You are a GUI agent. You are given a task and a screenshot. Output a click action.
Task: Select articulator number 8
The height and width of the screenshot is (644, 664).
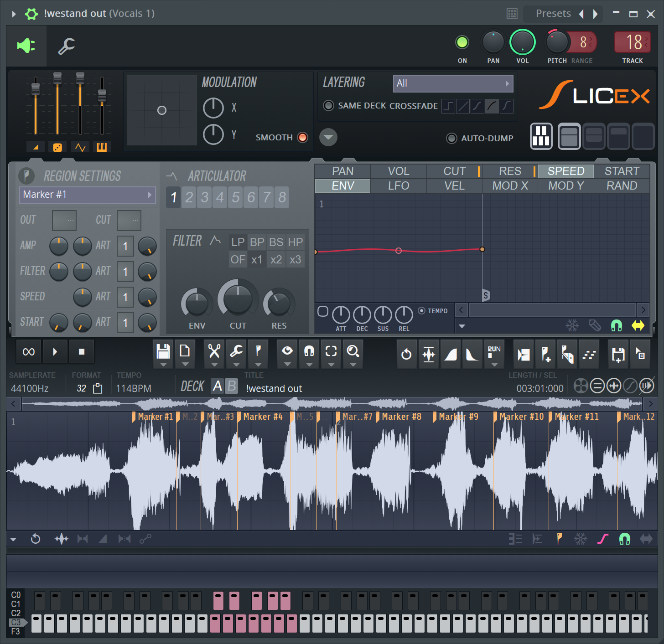pos(282,197)
